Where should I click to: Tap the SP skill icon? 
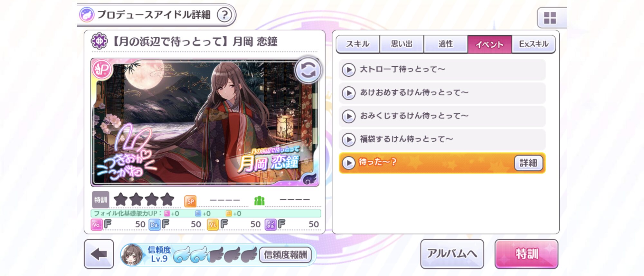190,201
